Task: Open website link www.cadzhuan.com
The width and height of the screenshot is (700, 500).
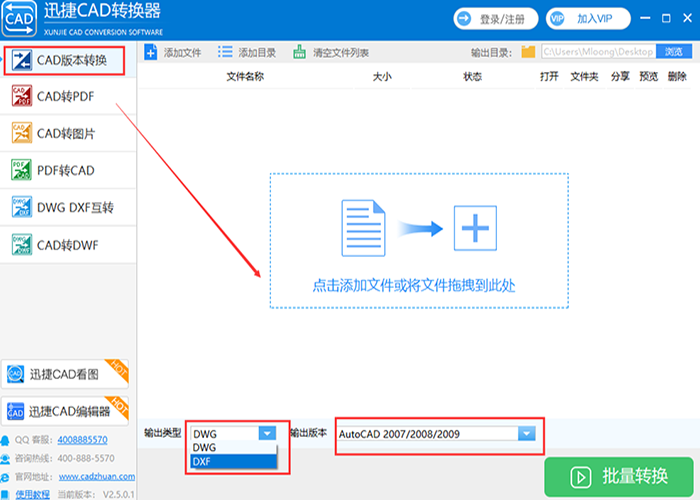Action: (96, 476)
